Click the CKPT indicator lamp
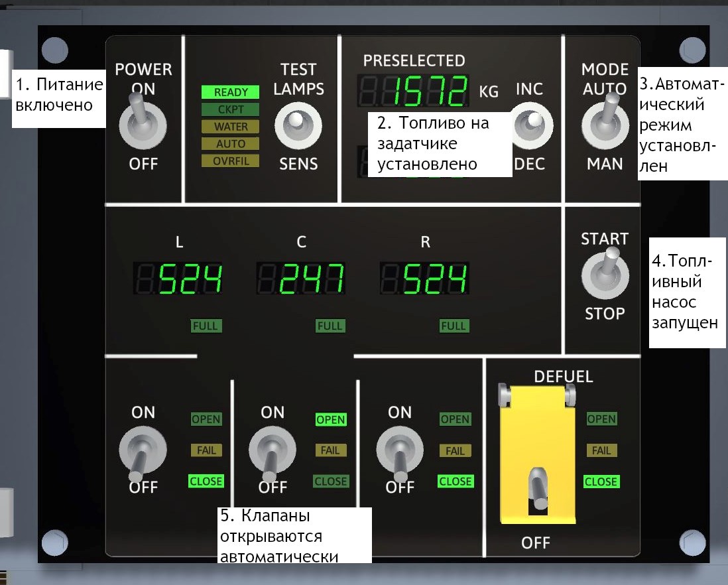This screenshot has height=585, width=728. (231, 110)
